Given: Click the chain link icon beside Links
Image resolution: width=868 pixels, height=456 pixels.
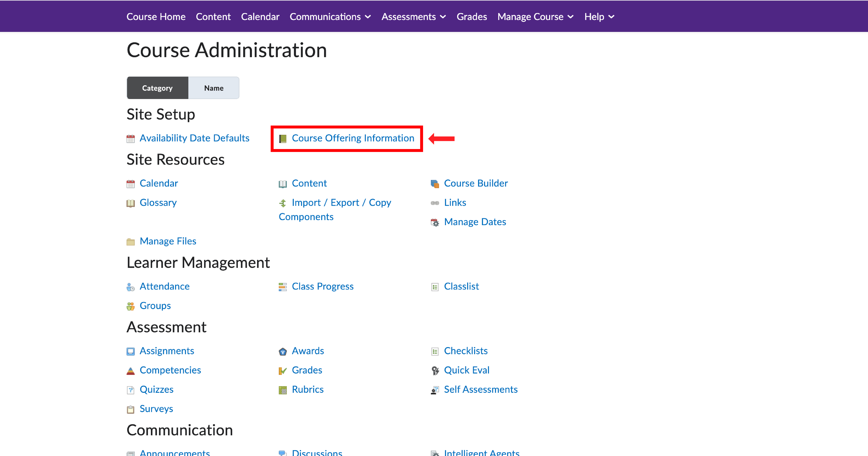Looking at the screenshot, I should 435,203.
